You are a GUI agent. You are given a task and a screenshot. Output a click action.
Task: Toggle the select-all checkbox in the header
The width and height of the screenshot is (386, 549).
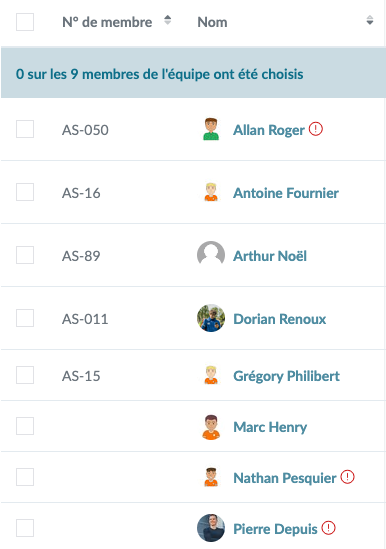tap(25, 22)
